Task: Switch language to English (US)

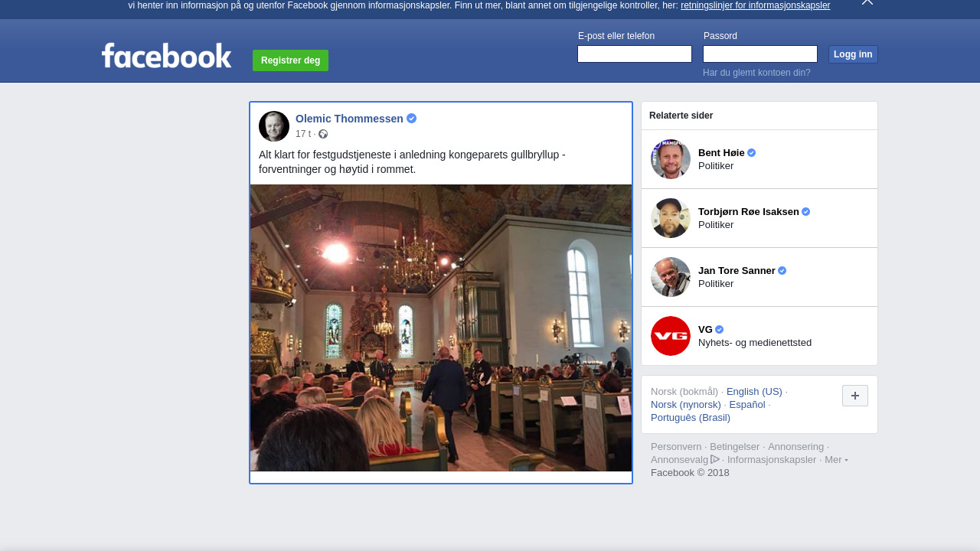Action: (x=754, y=392)
